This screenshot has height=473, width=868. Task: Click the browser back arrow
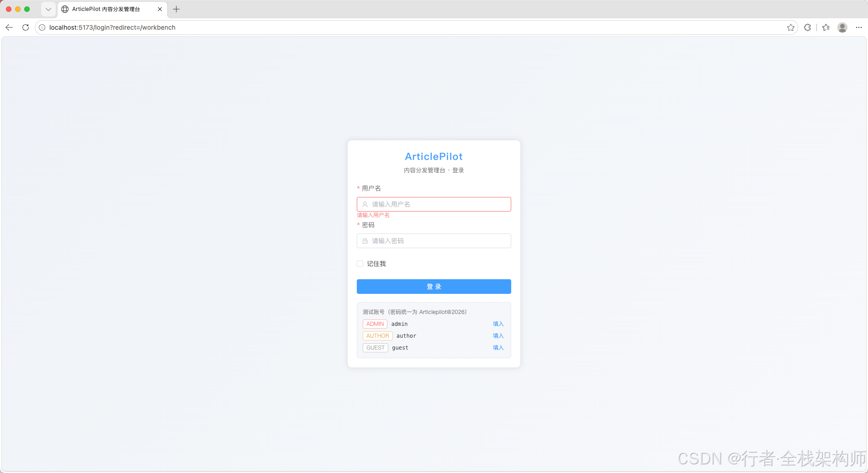tap(9, 27)
